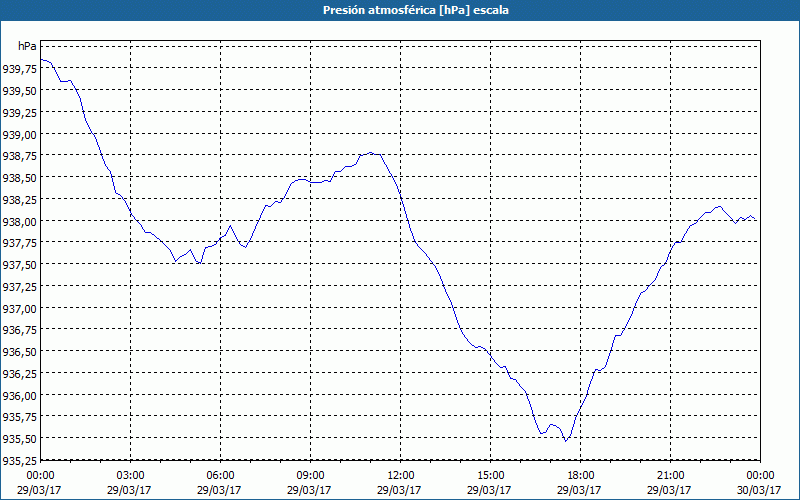Image resolution: width=800 pixels, height=500 pixels.
Task: Select the 03:00 time axis label
Action: pos(131,476)
